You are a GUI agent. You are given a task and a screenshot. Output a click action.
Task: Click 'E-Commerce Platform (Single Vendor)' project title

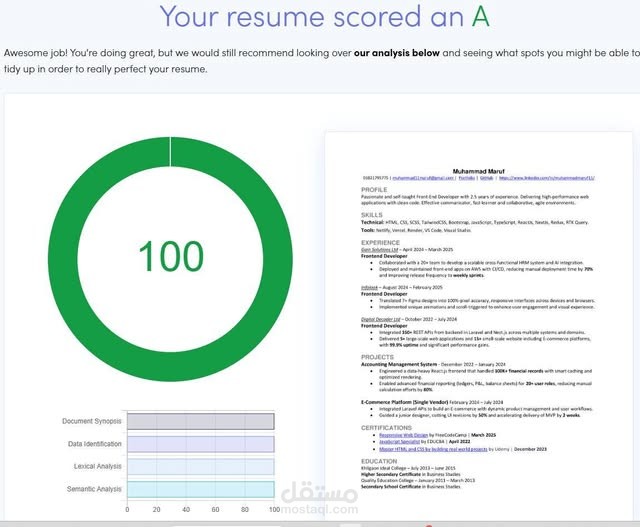[x=404, y=402]
